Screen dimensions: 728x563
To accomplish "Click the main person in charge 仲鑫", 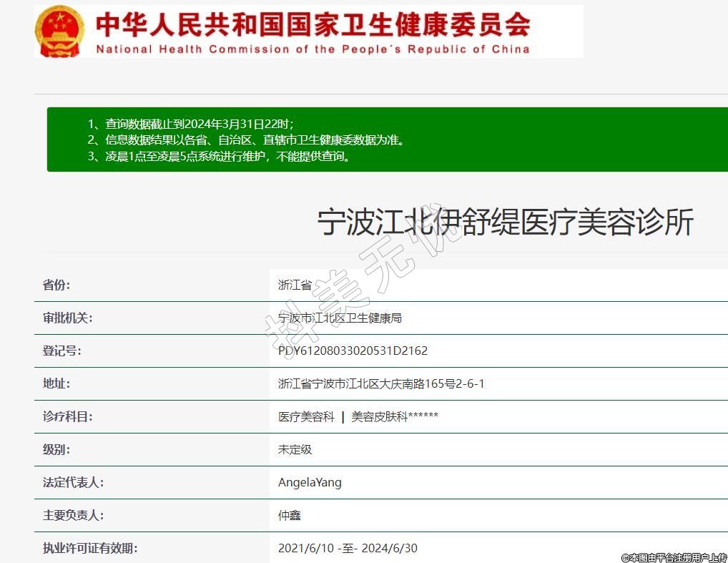I will (289, 515).
